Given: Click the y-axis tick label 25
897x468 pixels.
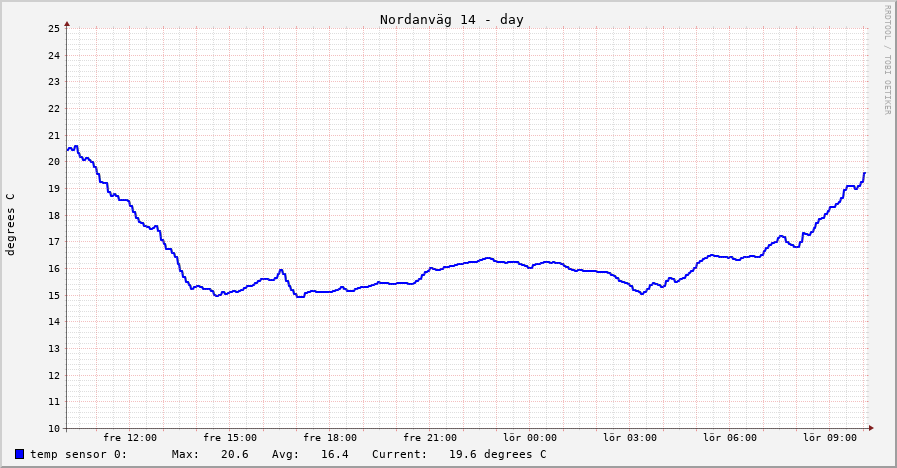Looking at the screenshot, I should point(54,29).
